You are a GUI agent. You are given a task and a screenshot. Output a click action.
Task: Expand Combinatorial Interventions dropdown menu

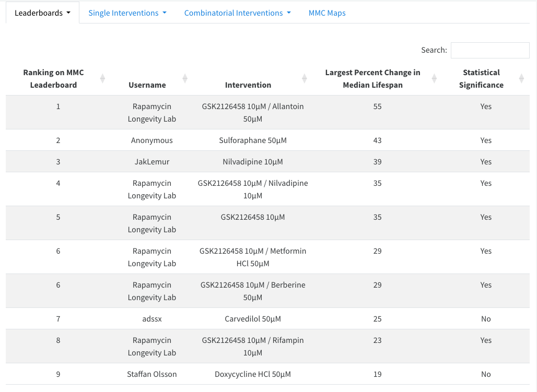237,13
